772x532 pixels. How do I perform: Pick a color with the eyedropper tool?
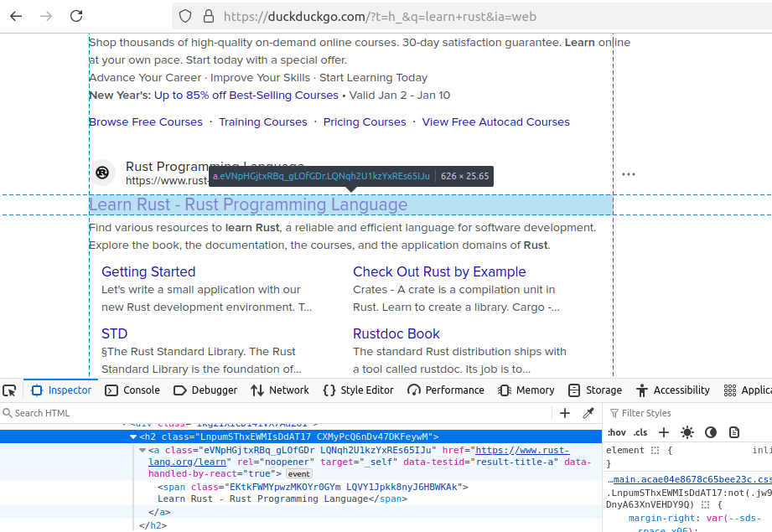[588, 413]
